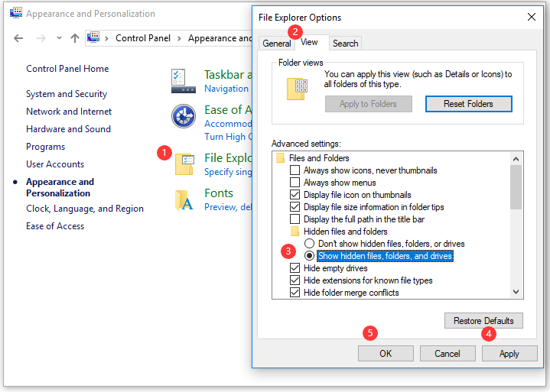Click the Apply to Folders button
This screenshot has height=392, width=550.
click(368, 104)
